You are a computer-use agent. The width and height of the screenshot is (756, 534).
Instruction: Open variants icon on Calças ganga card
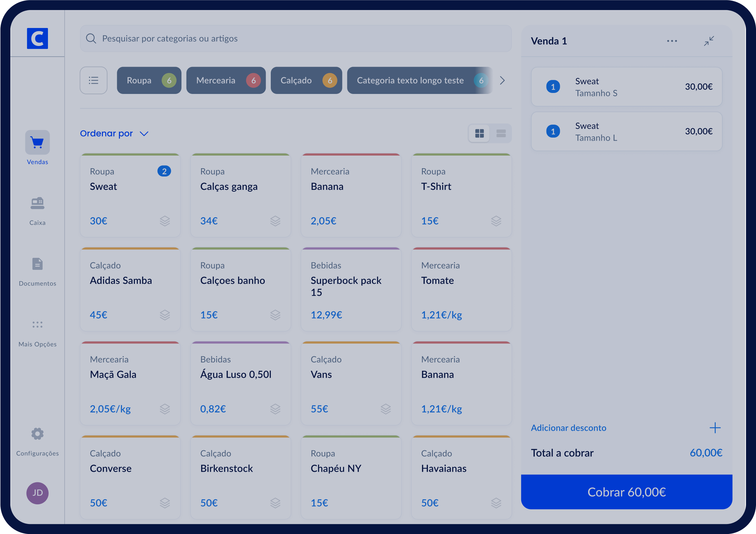pyautogui.click(x=275, y=221)
